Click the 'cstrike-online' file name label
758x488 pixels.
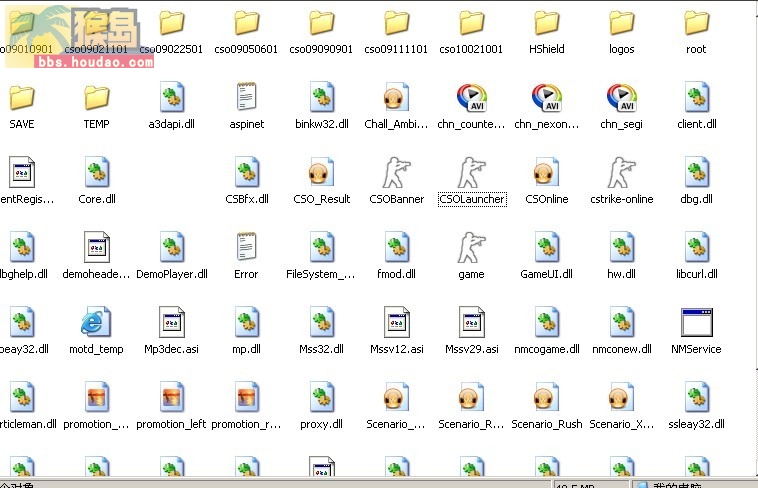click(621, 199)
